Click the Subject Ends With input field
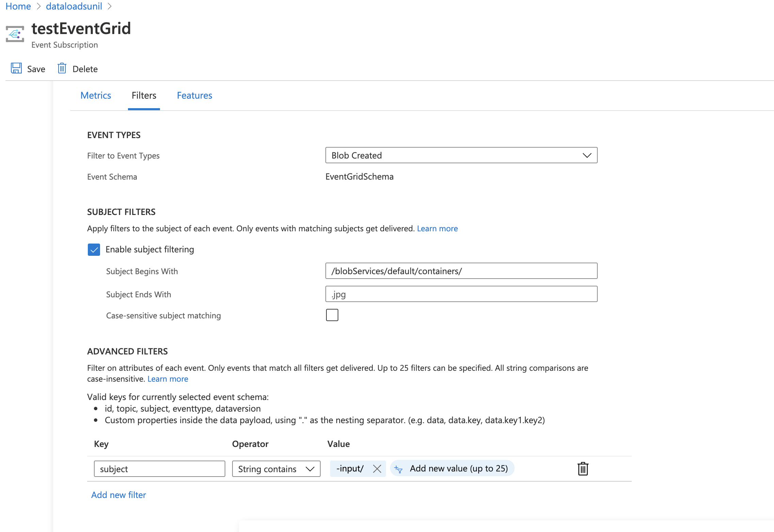 (x=461, y=294)
